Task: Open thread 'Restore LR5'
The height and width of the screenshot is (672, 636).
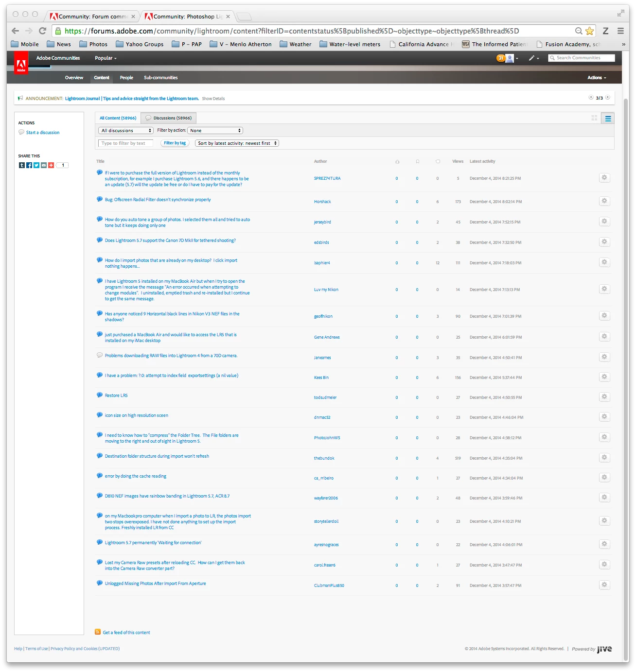Action: [x=116, y=396]
